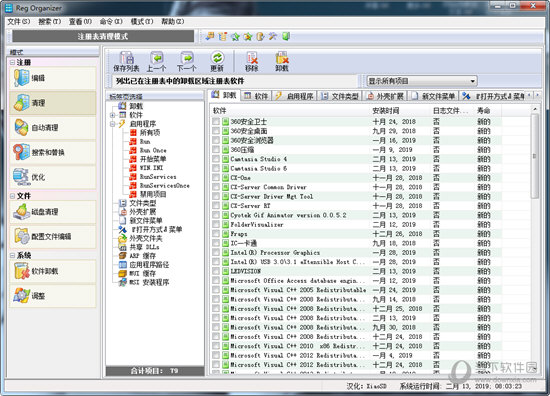Switch to the 外壳扩展 tab
The width and height of the screenshot is (550, 396).
coord(385,96)
